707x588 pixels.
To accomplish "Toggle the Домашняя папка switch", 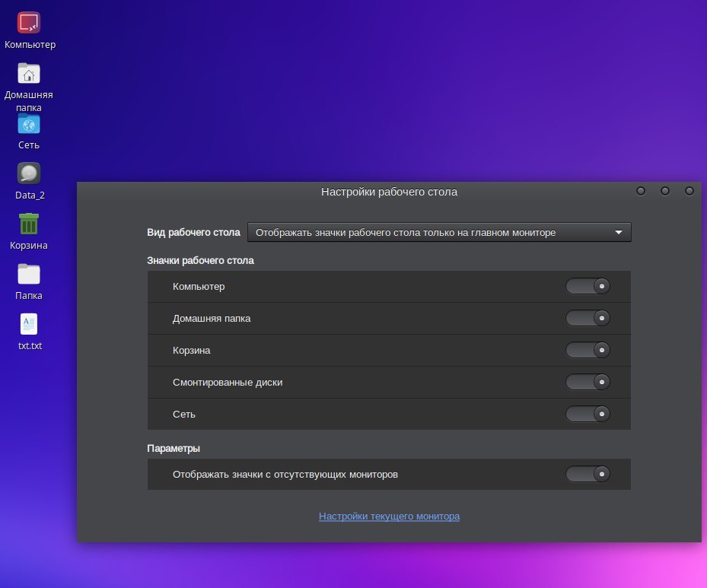I will click(x=588, y=318).
